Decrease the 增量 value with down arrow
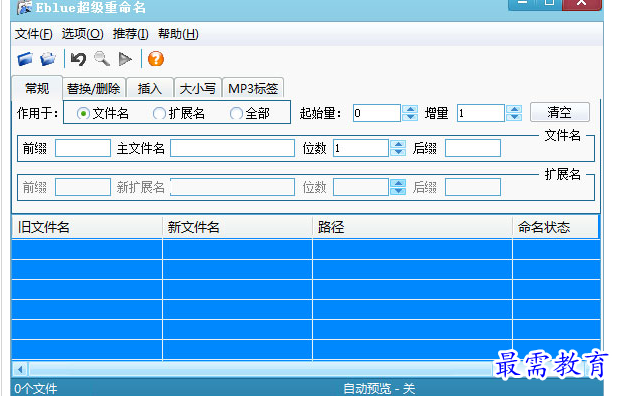 click(514, 117)
